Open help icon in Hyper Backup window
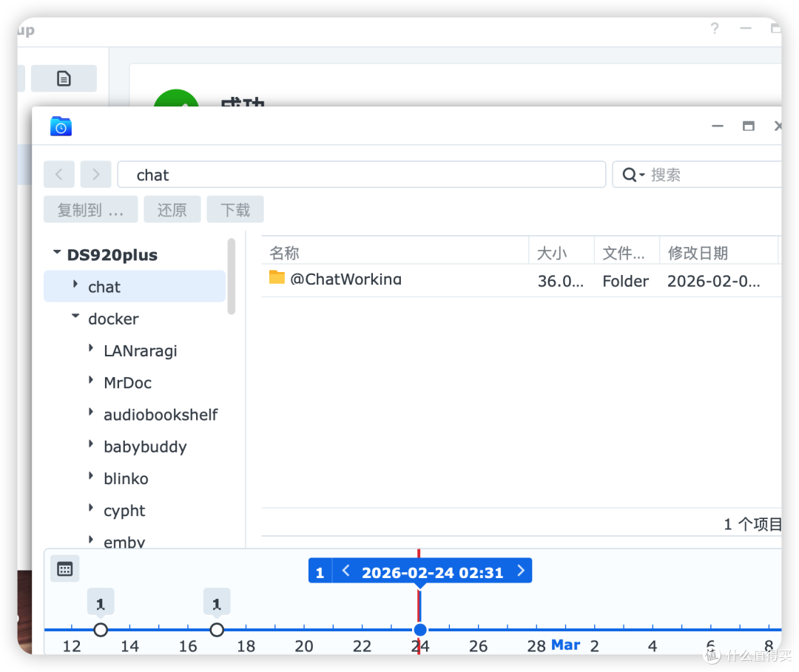 tap(715, 28)
